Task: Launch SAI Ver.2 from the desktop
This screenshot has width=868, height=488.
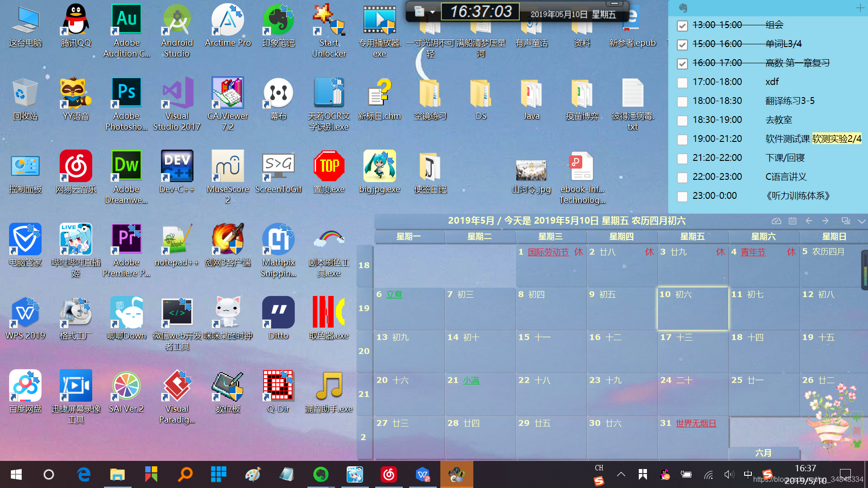Action: click(127, 392)
